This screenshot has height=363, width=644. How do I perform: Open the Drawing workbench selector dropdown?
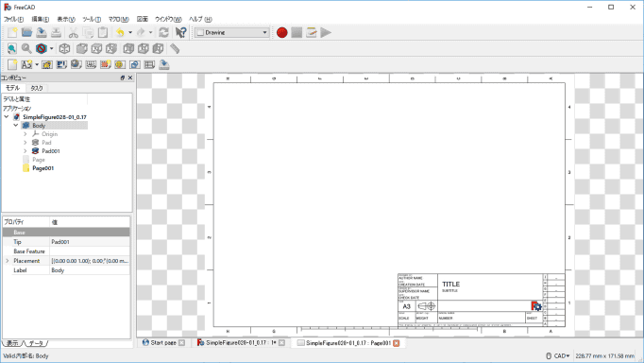click(x=232, y=32)
